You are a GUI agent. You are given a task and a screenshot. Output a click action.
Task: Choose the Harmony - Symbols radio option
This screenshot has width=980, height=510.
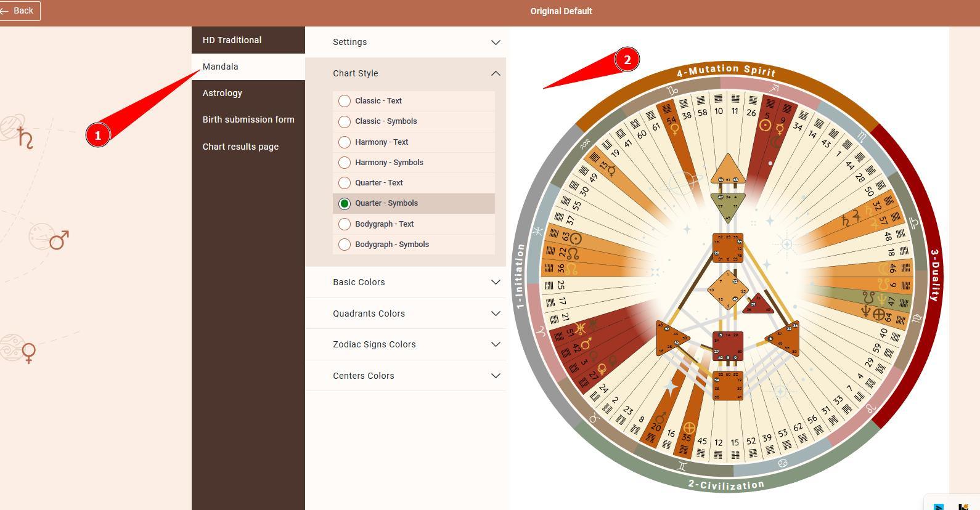(x=345, y=163)
